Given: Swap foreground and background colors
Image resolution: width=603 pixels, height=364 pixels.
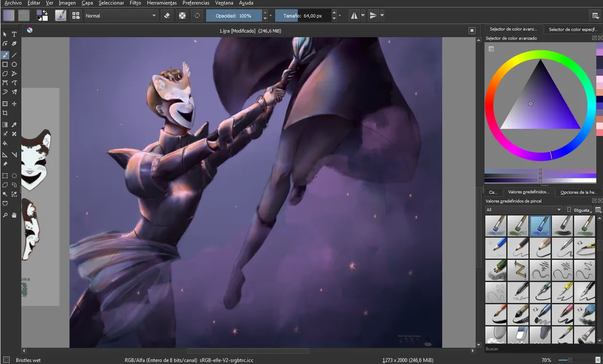Looking at the screenshot, I should click(45, 12).
